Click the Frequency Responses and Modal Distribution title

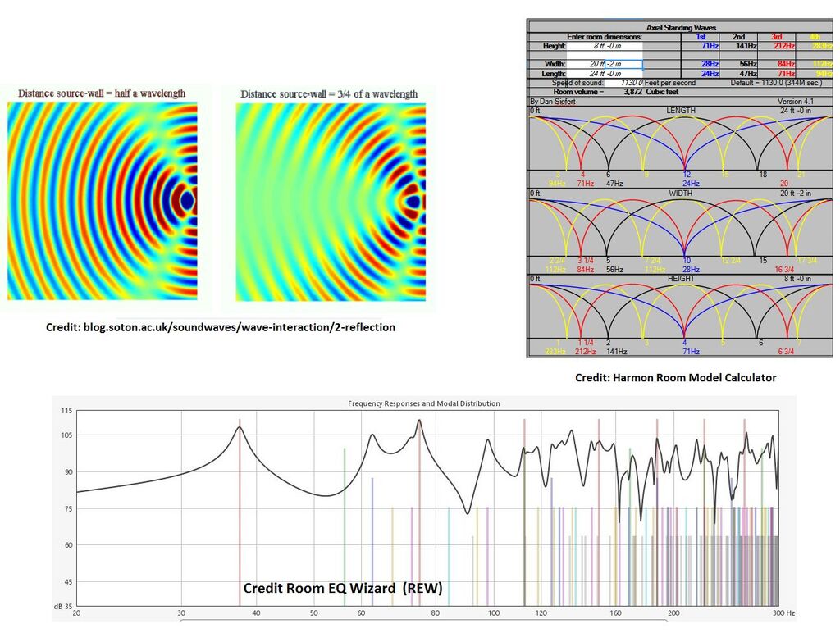point(423,403)
